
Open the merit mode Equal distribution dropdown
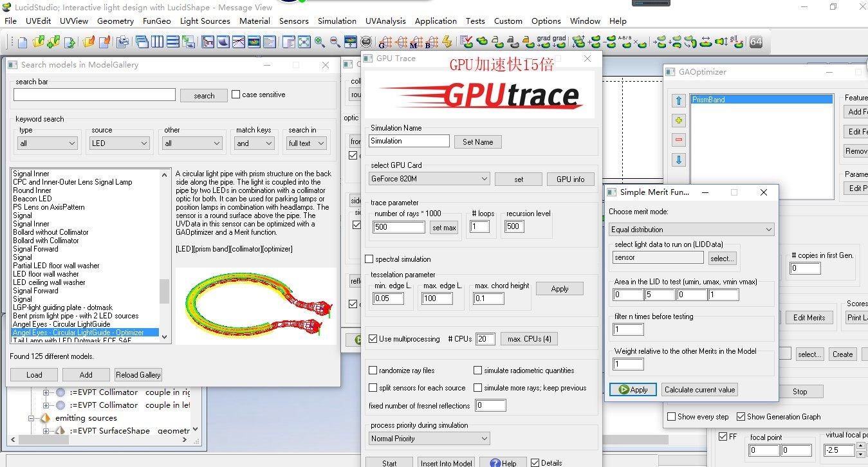tap(692, 230)
